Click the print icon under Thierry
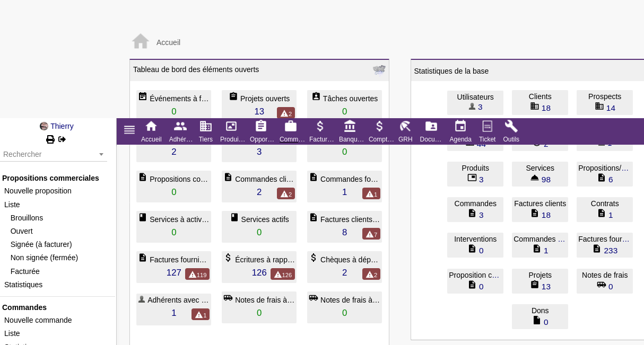This screenshot has height=345, width=644. [x=50, y=139]
